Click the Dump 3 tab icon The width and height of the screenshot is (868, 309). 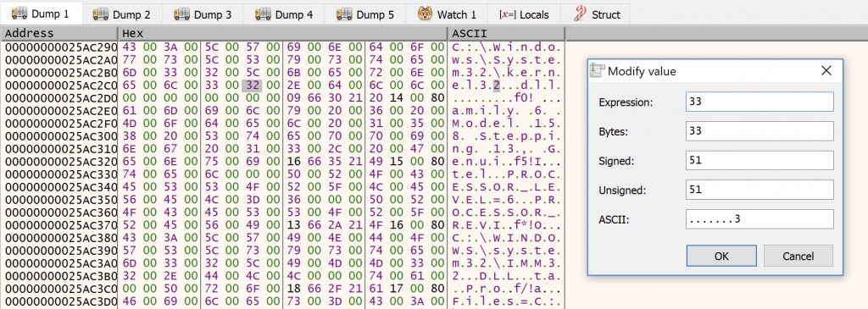tap(182, 14)
